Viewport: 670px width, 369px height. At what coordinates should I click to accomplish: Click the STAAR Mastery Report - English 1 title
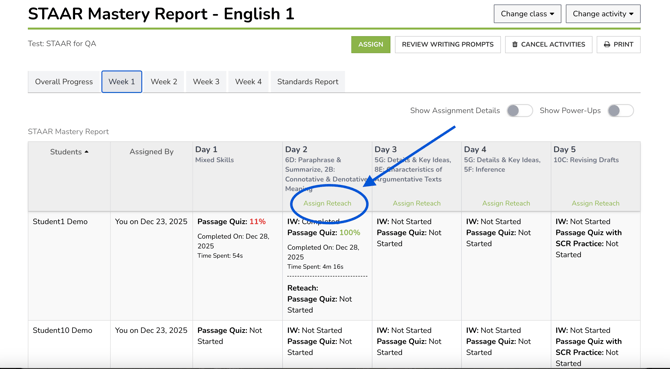[x=161, y=14]
